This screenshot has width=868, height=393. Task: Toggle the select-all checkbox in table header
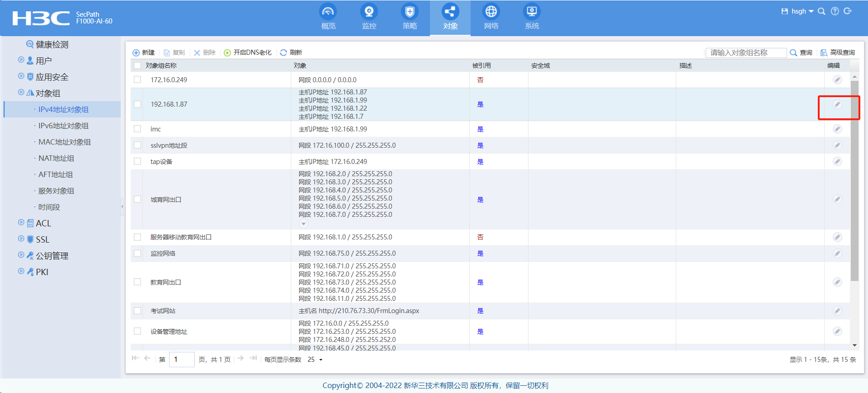(137, 66)
